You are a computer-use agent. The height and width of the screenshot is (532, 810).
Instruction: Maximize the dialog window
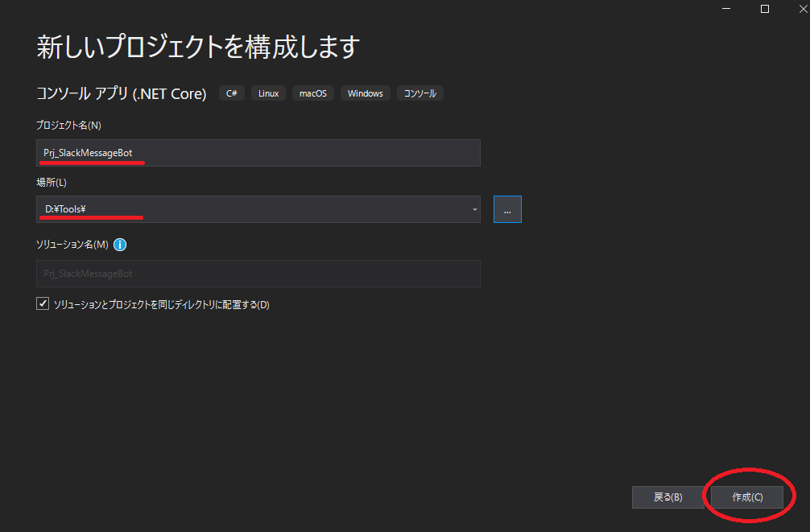(x=765, y=9)
